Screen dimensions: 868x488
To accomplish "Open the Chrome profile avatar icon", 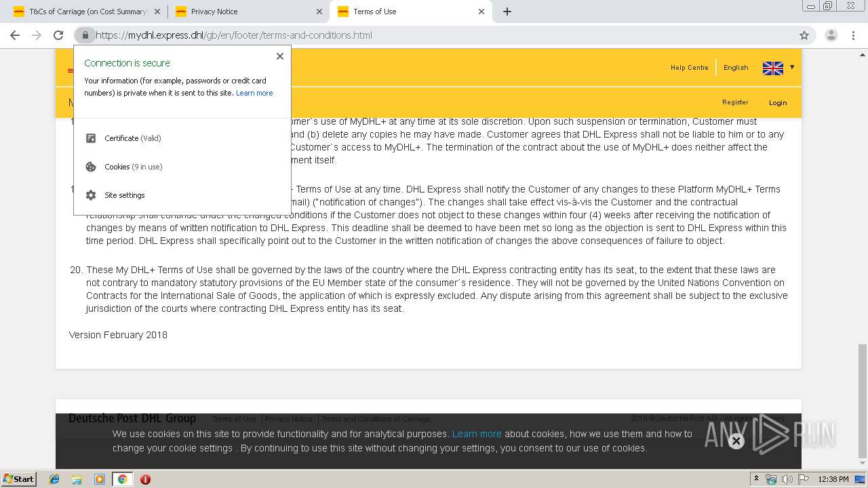I will click(831, 35).
